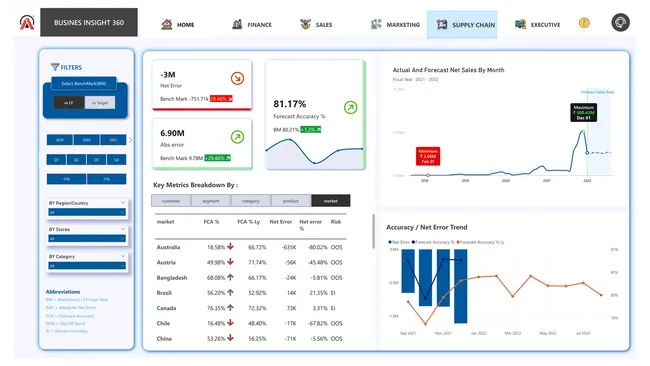Open the Stores 'All' dropdown
The image size is (650, 366).
[87, 238]
